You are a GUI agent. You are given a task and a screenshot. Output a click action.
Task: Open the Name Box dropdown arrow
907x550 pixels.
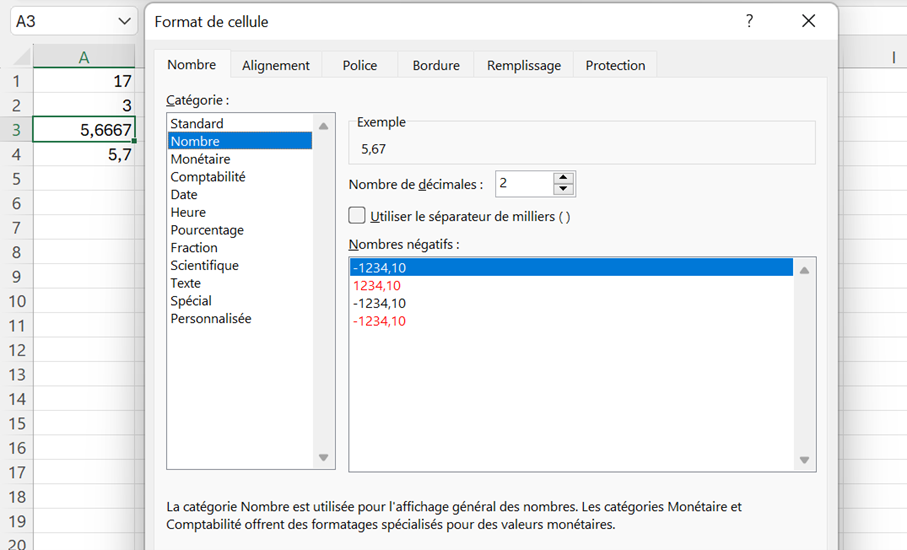click(x=124, y=21)
